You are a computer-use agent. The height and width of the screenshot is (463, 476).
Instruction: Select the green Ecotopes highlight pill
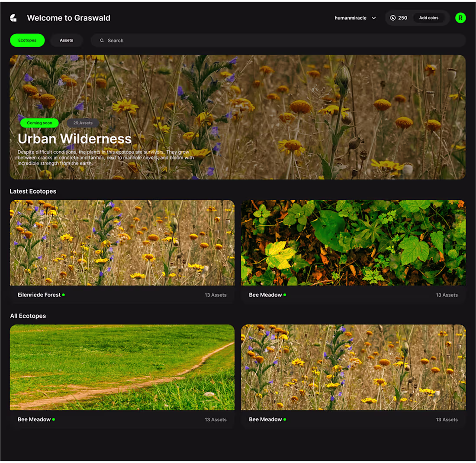27,40
